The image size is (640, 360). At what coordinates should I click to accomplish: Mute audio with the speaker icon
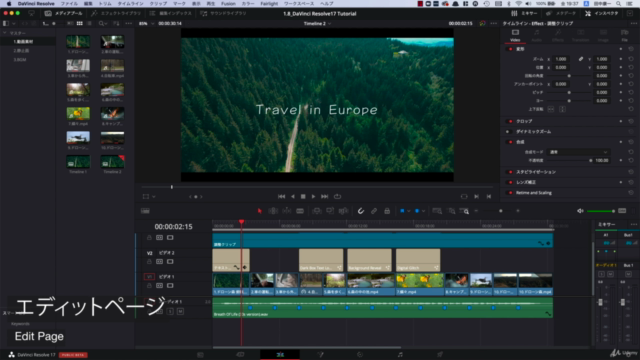click(580, 211)
